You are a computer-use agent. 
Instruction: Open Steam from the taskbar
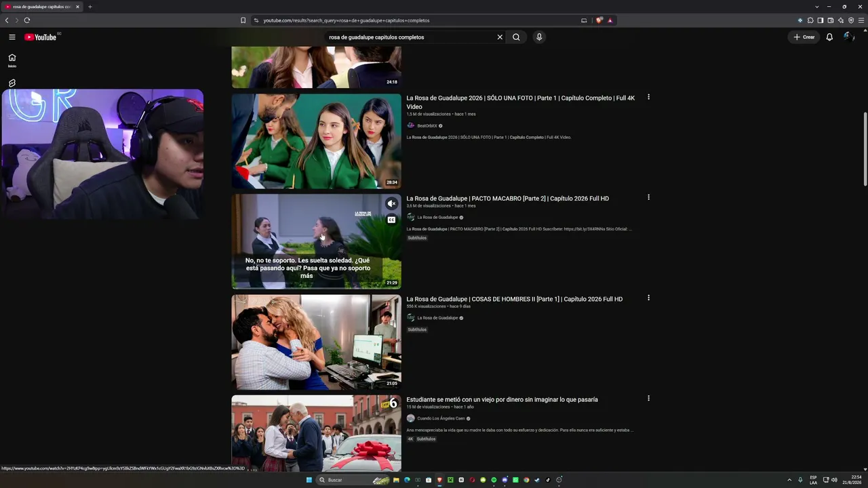(537, 480)
